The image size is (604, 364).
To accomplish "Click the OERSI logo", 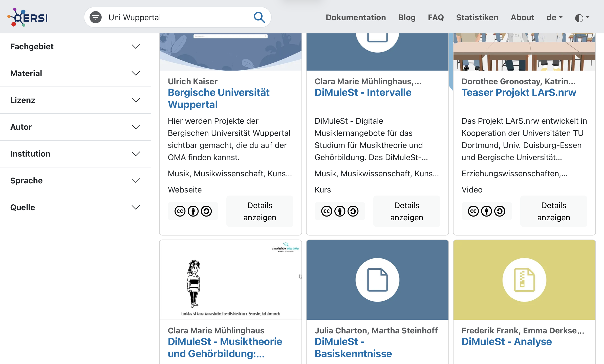I will pyautogui.click(x=28, y=17).
